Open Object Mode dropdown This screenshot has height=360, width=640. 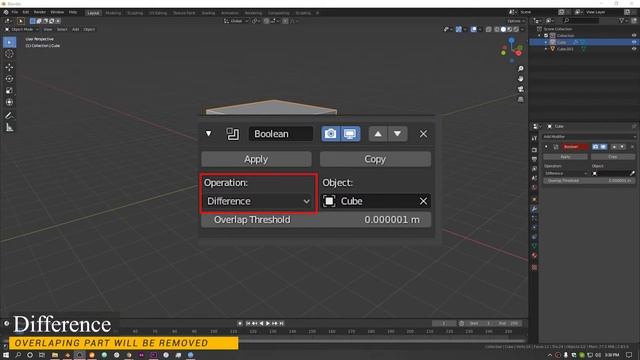pos(21,29)
